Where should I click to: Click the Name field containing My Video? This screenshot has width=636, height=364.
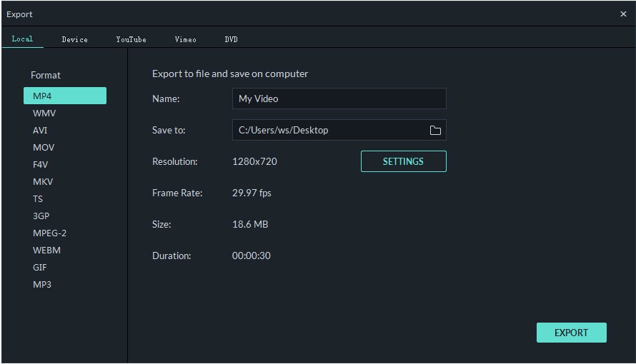tap(339, 98)
